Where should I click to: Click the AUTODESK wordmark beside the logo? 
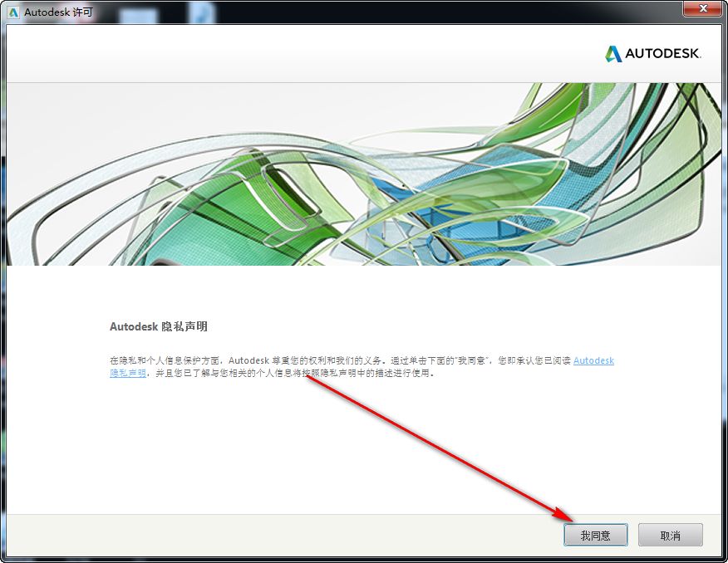(663, 54)
